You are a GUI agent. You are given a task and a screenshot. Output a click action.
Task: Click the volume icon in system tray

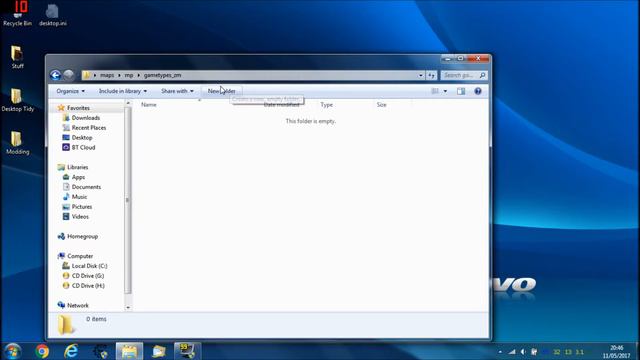(523, 352)
